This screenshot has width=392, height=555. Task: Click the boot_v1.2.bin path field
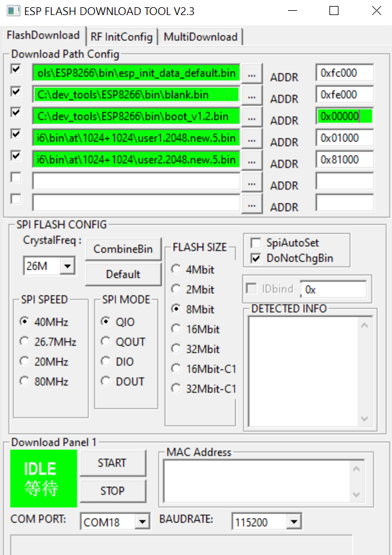(x=136, y=116)
